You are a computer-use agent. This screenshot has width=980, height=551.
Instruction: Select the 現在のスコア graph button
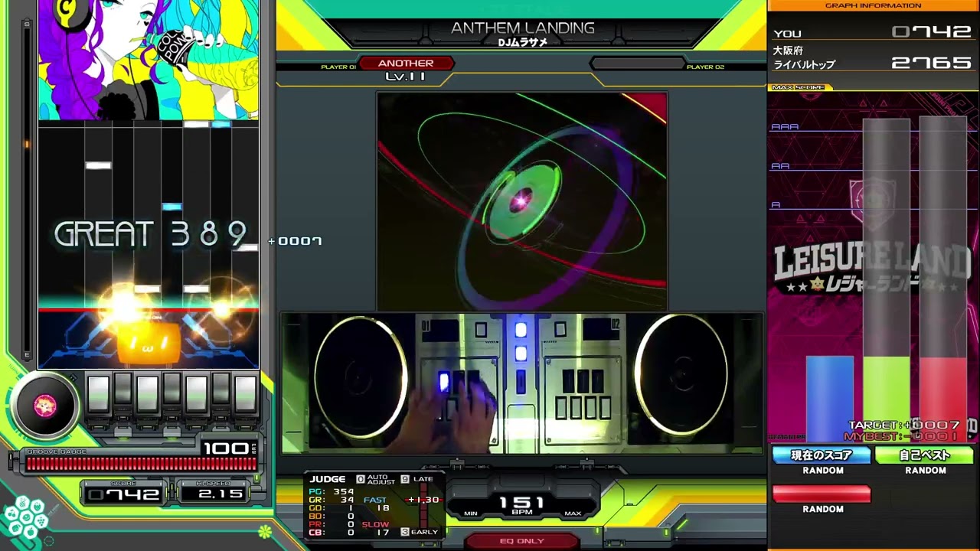[x=822, y=455]
